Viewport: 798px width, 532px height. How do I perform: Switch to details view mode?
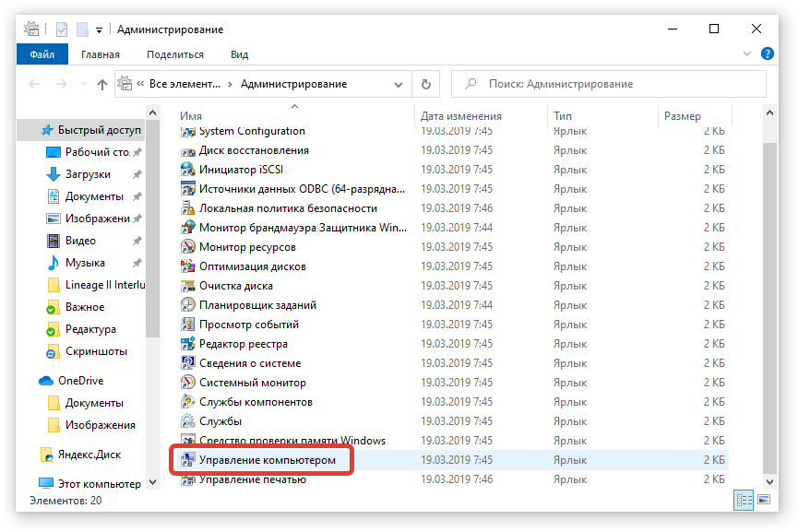744,500
